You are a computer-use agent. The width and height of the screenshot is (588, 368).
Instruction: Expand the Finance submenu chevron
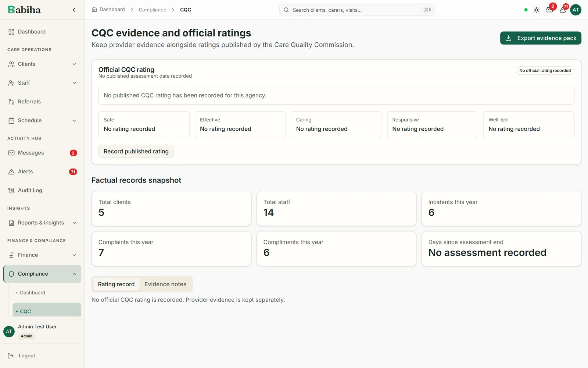74,255
